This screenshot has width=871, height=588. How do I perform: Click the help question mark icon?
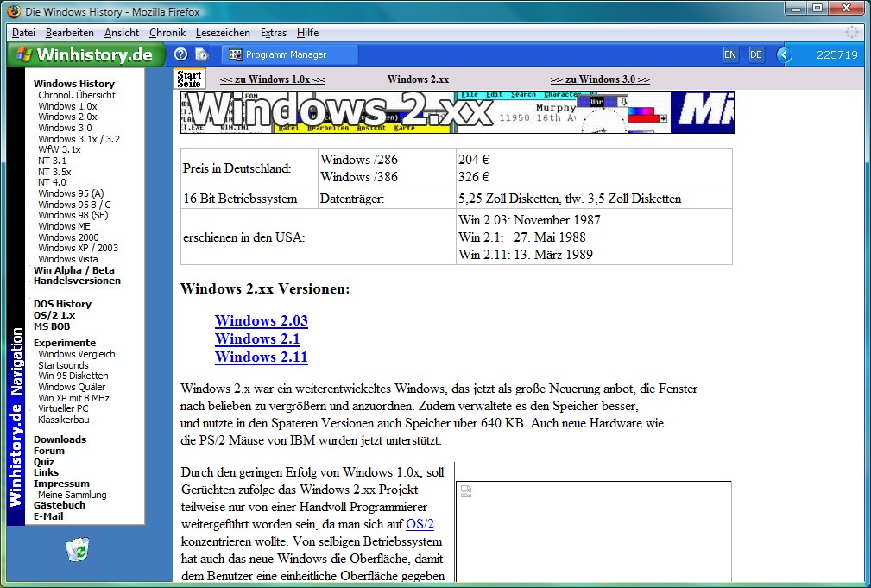180,54
